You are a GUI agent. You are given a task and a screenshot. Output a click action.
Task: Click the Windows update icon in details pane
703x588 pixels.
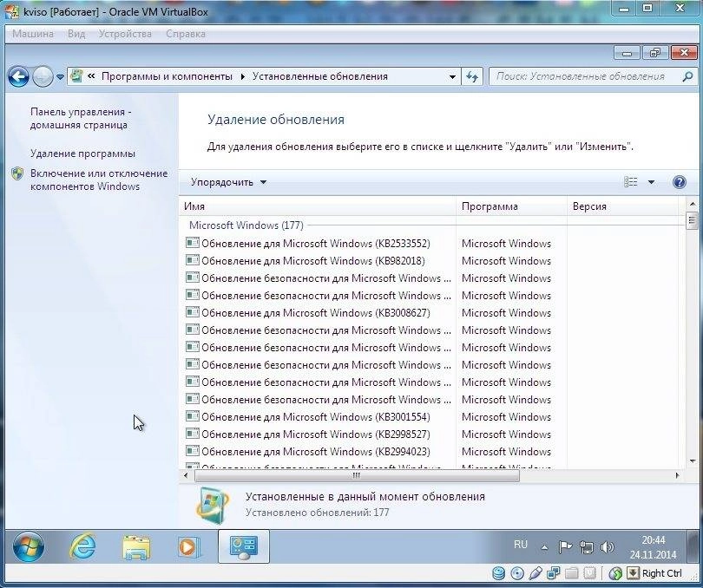tap(212, 506)
